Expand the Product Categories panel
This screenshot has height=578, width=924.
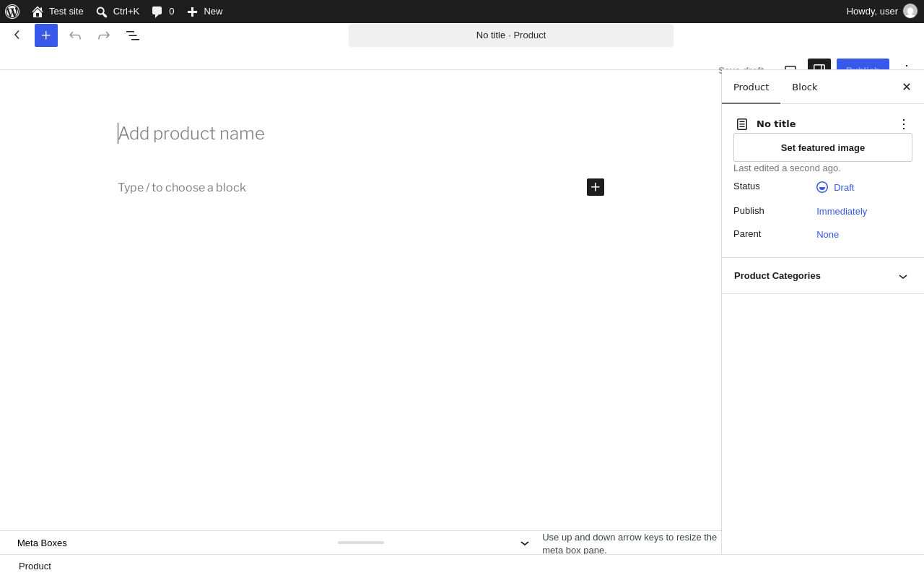click(823, 276)
